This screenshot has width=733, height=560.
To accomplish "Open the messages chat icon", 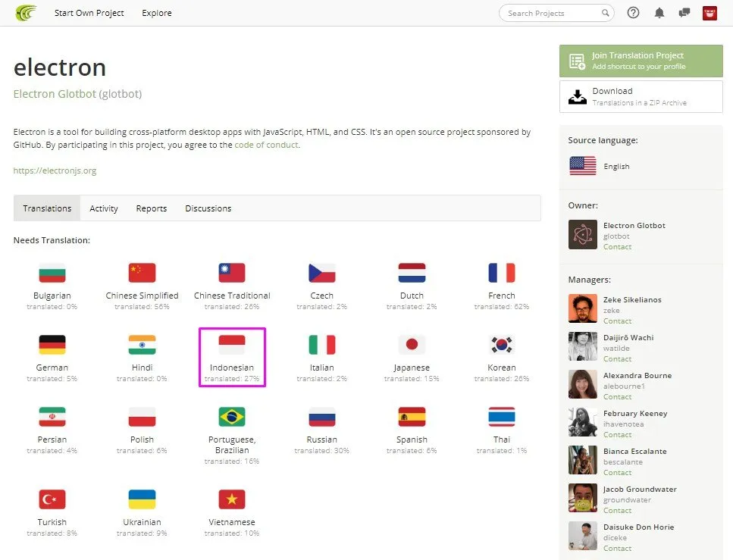I will [684, 13].
